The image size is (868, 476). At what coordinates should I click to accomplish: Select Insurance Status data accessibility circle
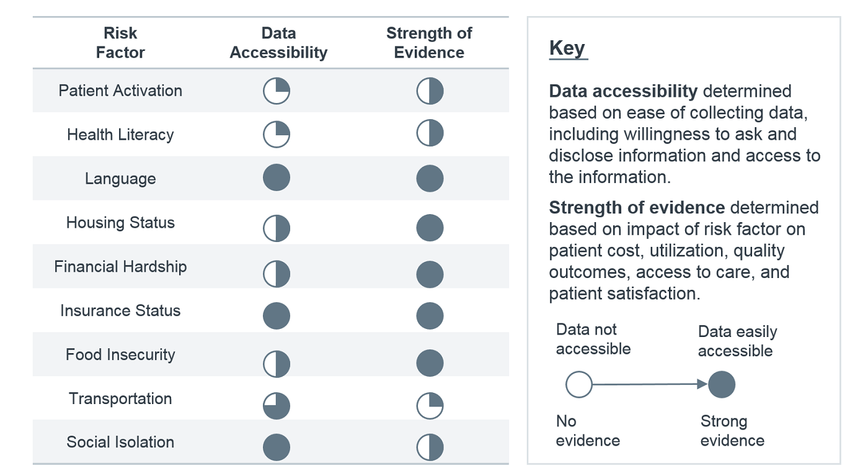[x=277, y=316]
